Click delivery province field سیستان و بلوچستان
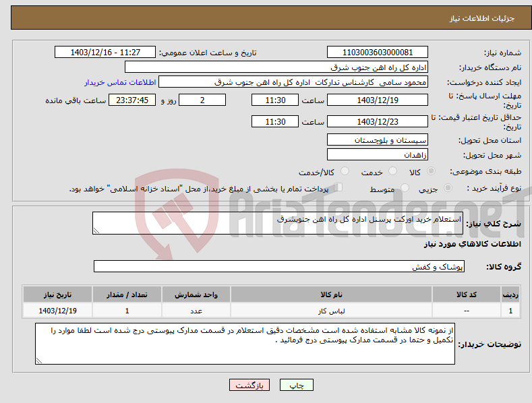Image resolution: width=532 pixels, height=403 pixels. tap(378, 139)
